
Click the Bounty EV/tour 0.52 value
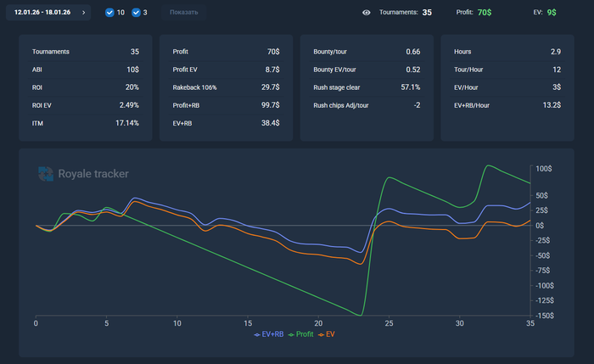[x=413, y=70]
